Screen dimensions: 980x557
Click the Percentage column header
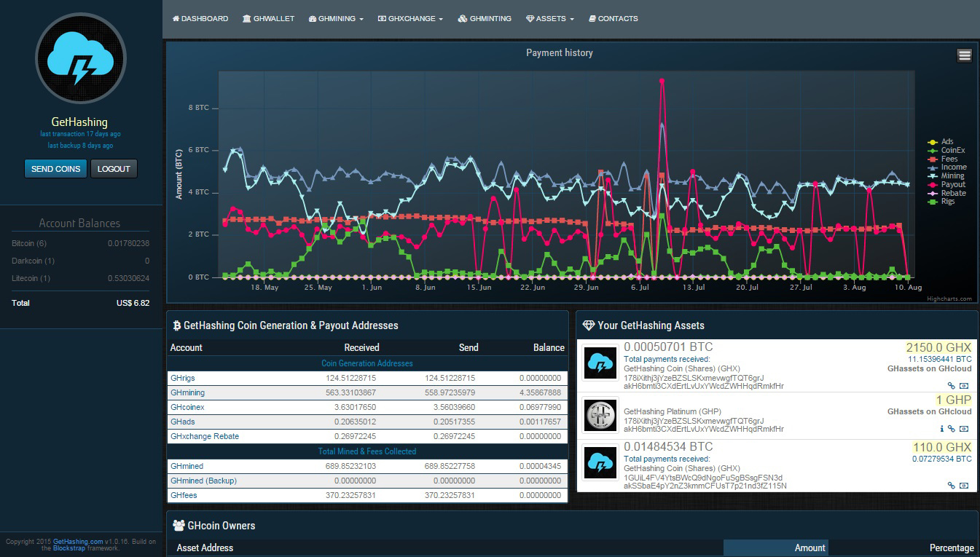(x=952, y=548)
